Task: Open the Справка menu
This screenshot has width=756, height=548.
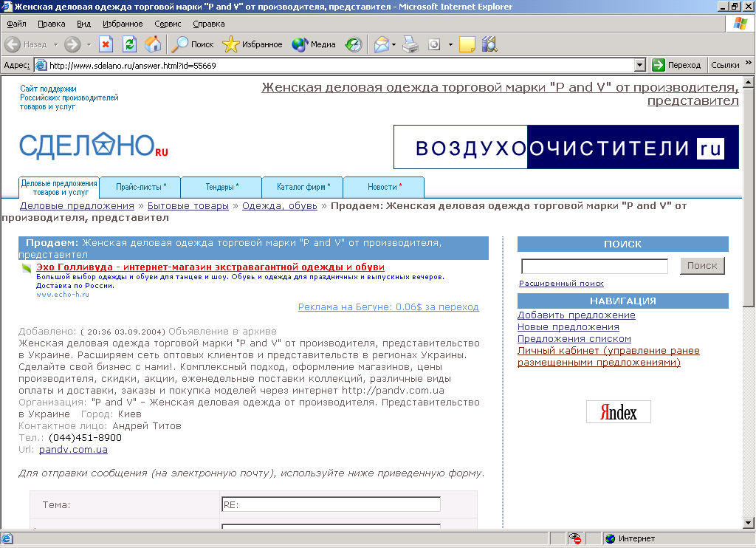Action: tap(209, 24)
